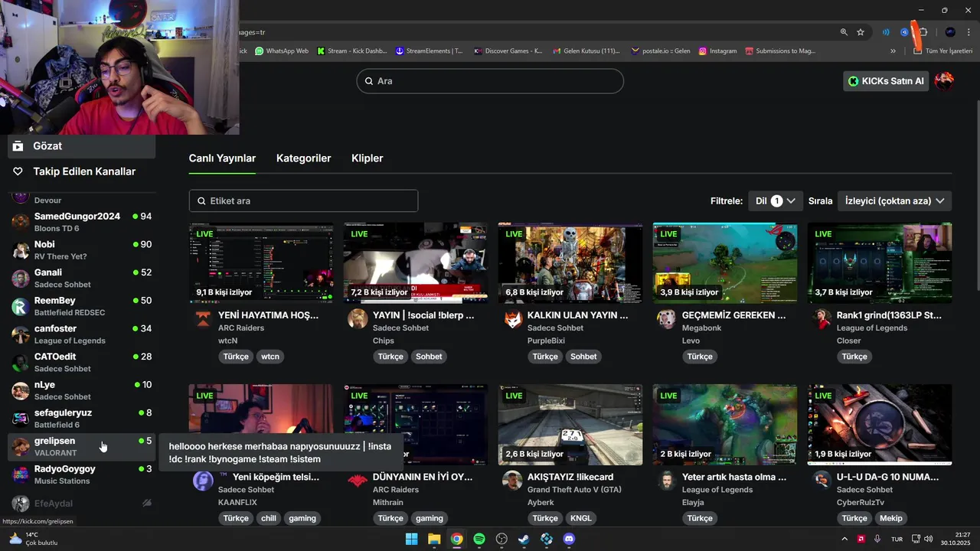Viewport: 980px width, 551px height.
Task: Click Elayja channel avatar icon
Action: pos(667,481)
